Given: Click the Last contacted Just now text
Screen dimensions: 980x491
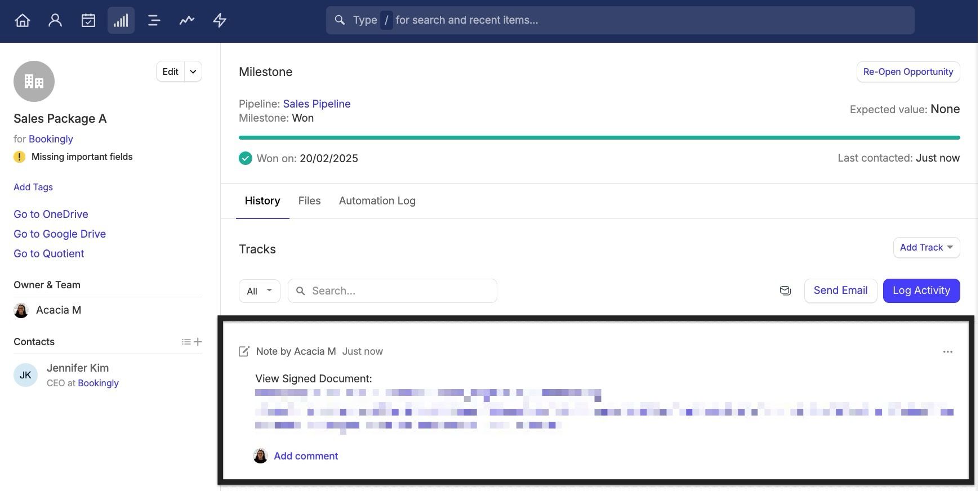Looking at the screenshot, I should pos(938,158).
